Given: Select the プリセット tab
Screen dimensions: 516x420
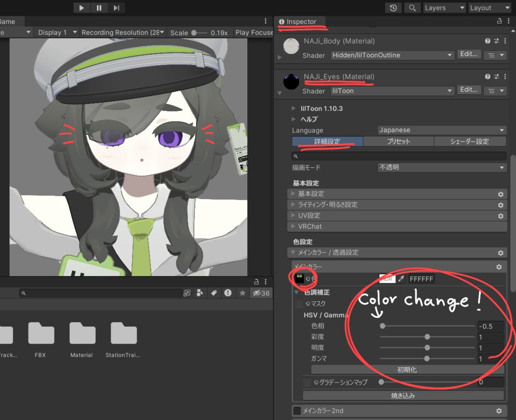Looking at the screenshot, I should coord(399,141).
